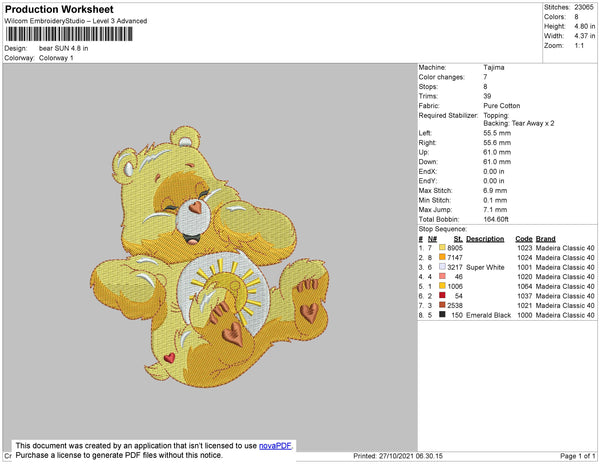Viewport: 600px width, 464px height.
Task: Click the 'EndY:' label
Action: 427,181
